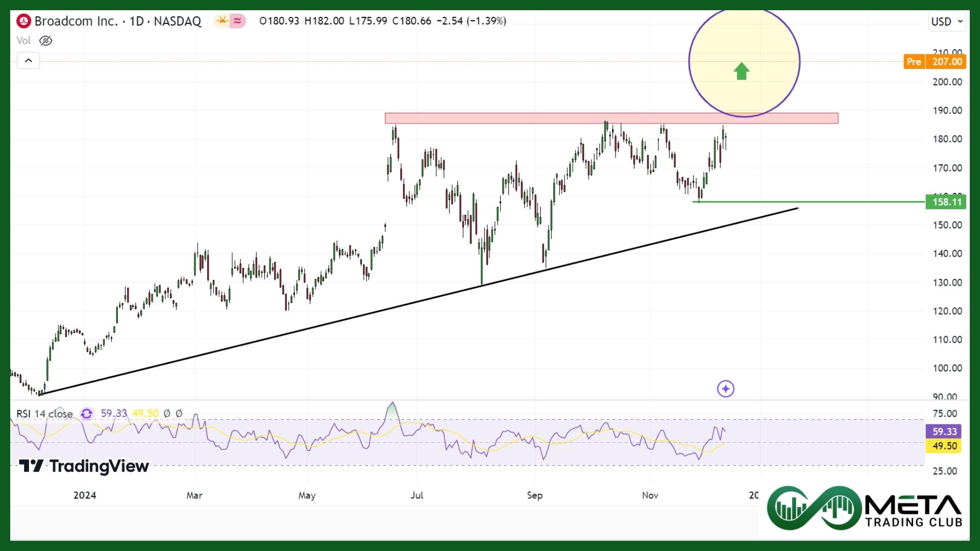Click the May label on time axis
This screenshot has width=980, height=551.
(x=307, y=495)
